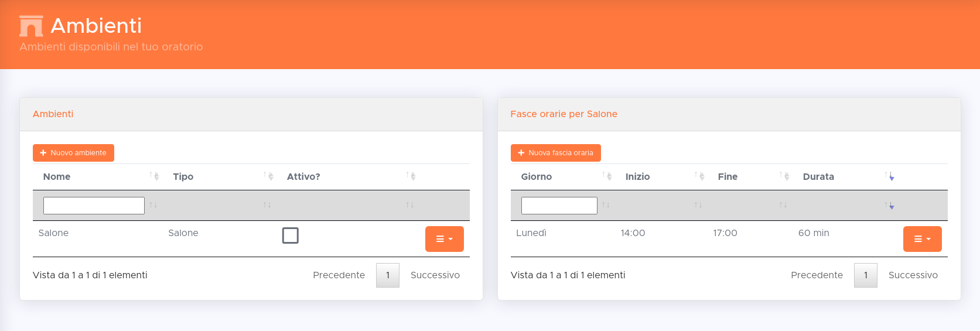The image size is (980, 331).
Task: Toggle the Attivo checkbox for Salone
Action: (x=291, y=236)
